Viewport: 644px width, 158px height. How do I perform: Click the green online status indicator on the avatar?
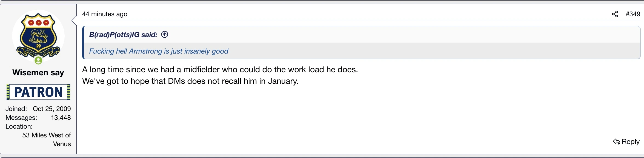(x=38, y=60)
